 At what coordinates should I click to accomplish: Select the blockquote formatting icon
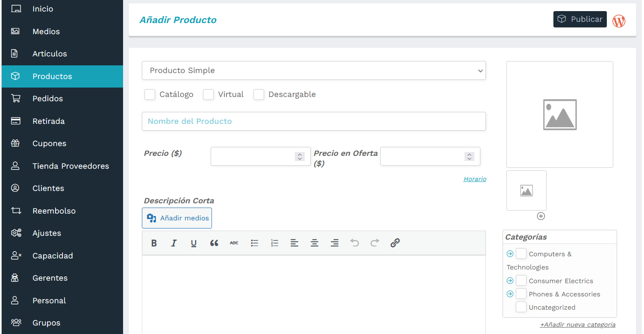(214, 243)
